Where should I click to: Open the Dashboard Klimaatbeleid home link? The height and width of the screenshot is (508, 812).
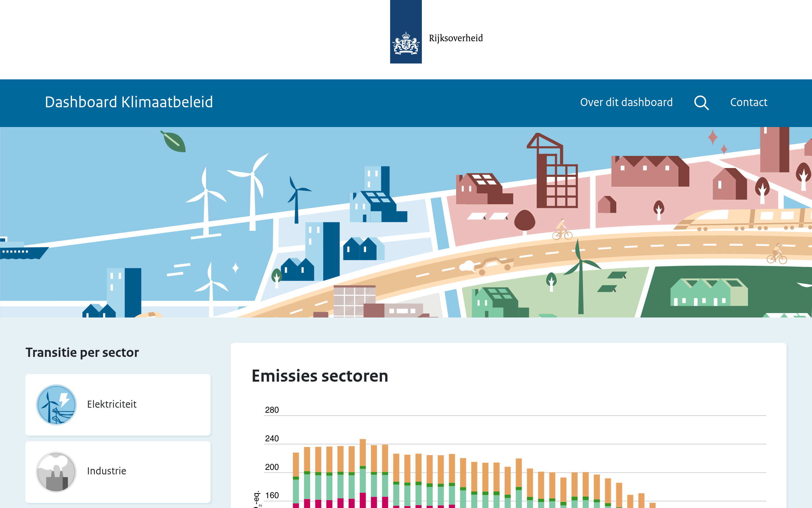(129, 102)
